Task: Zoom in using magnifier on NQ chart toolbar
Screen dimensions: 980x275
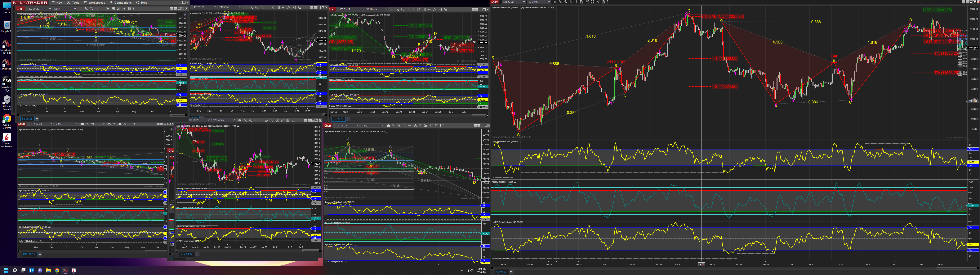Action: [x=566, y=2]
